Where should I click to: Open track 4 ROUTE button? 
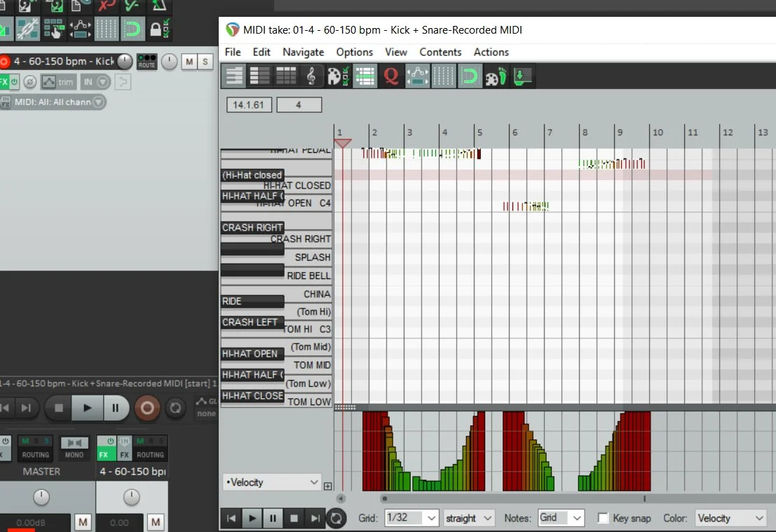tap(147, 62)
